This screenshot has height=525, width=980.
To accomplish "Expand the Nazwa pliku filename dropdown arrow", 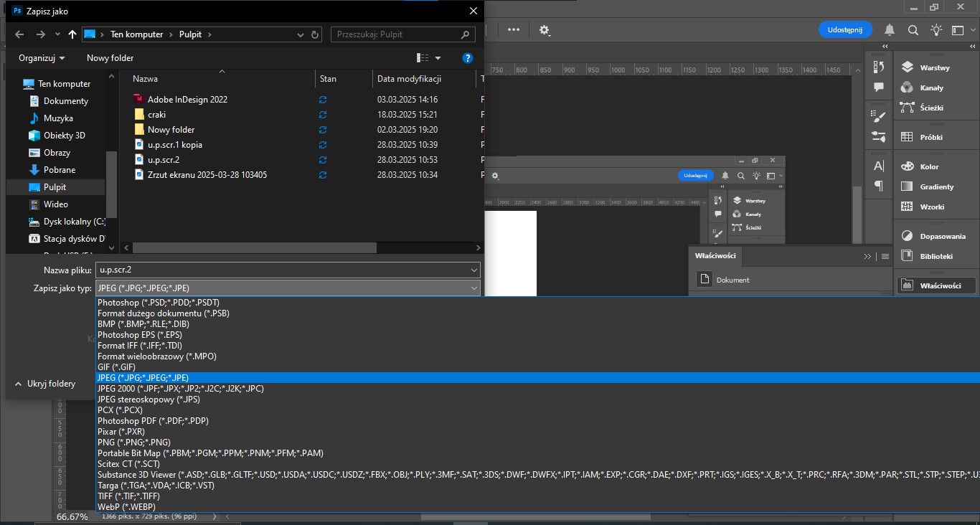I will tap(473, 270).
